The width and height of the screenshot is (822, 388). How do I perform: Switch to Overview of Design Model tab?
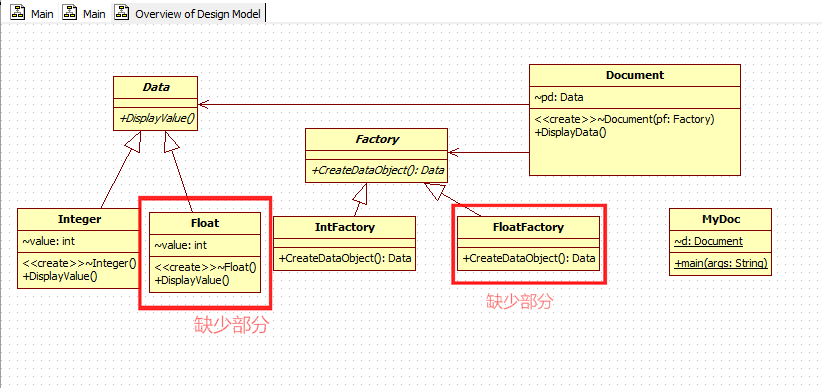tap(189, 14)
